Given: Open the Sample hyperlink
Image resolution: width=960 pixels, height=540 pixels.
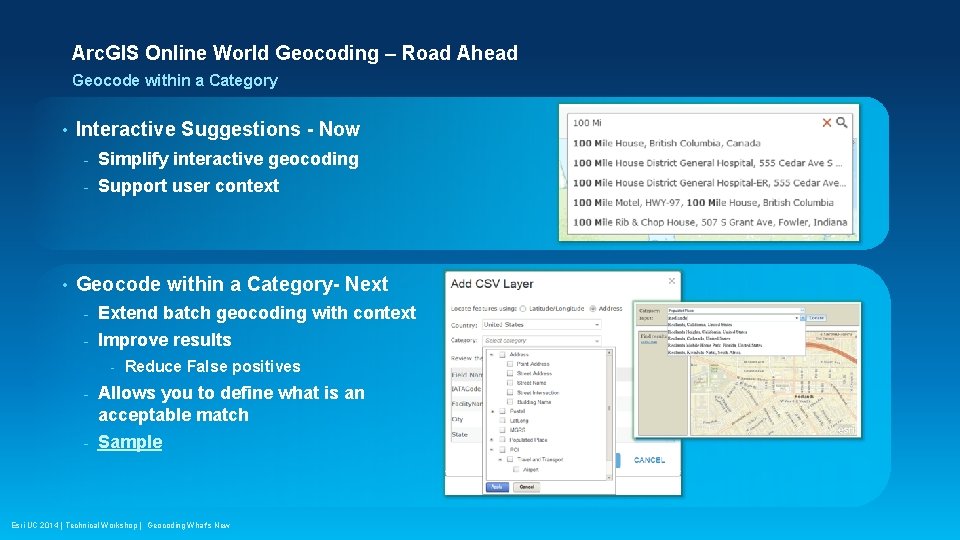Looking at the screenshot, I should pyautogui.click(x=130, y=442).
